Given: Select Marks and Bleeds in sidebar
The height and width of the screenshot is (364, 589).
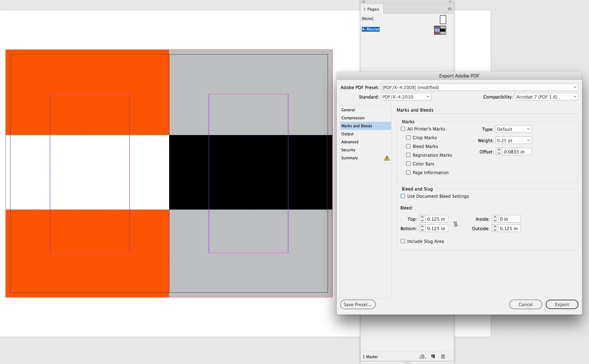Looking at the screenshot, I should coord(366,126).
